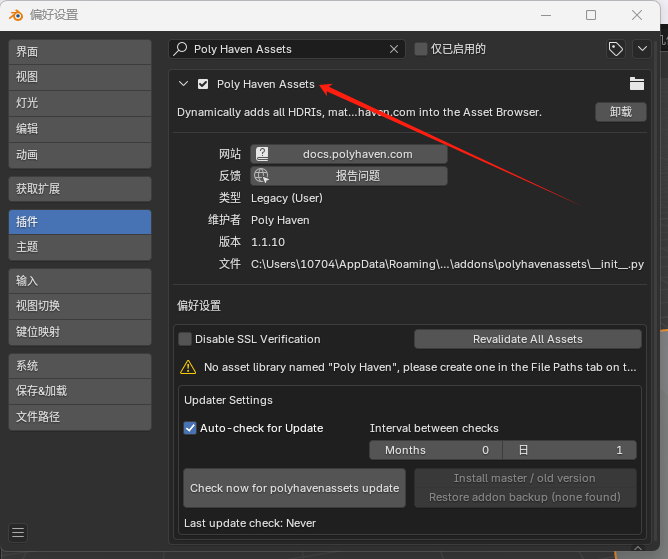This screenshot has width=668, height=559.
Task: Select the 界面 interface tab
Action: [80, 52]
